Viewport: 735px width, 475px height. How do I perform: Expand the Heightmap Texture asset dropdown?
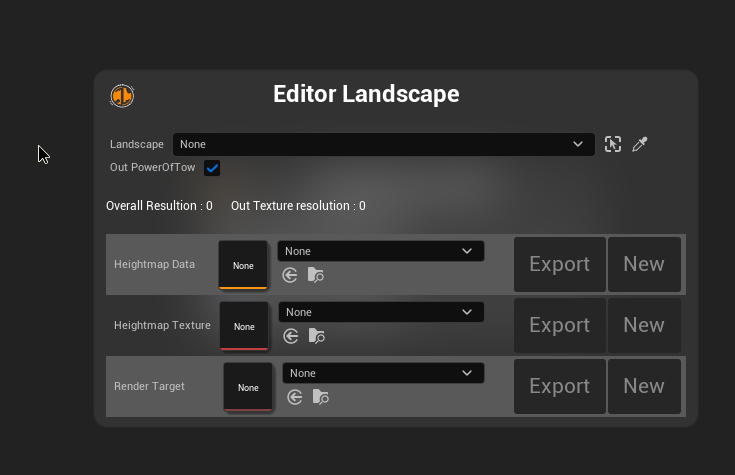[381, 312]
